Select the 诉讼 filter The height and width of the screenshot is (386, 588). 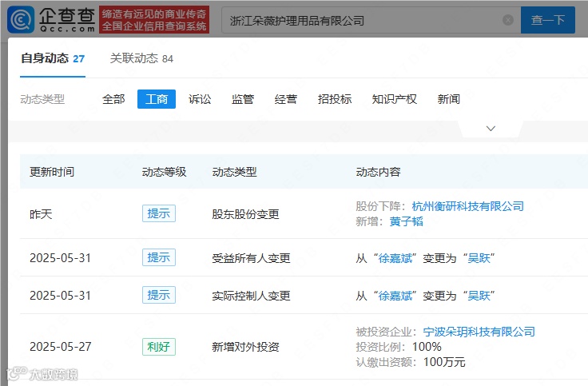(200, 99)
